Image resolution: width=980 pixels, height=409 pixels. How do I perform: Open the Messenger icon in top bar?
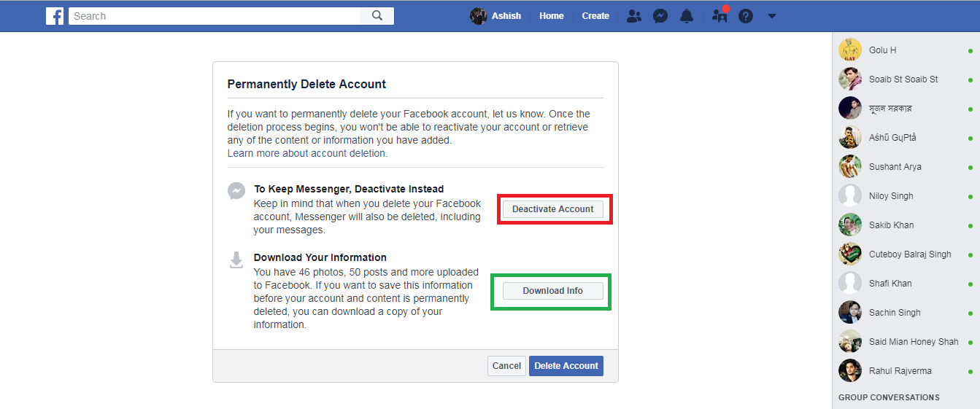[660, 16]
